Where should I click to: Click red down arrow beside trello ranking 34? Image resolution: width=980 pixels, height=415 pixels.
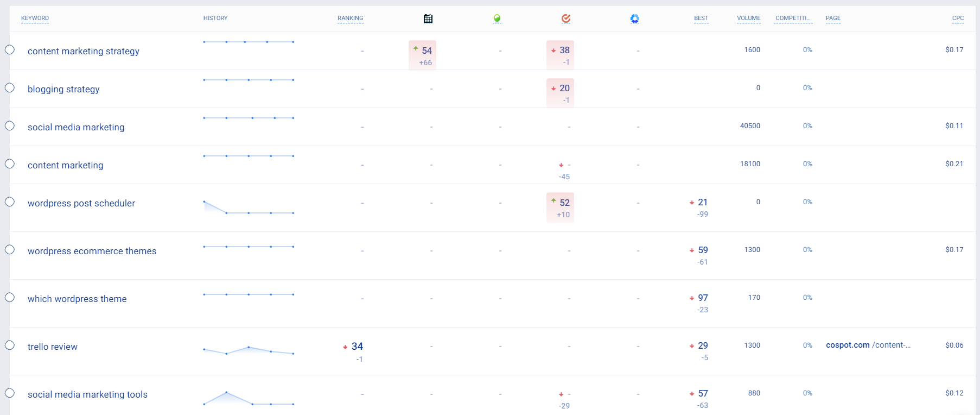pos(345,347)
